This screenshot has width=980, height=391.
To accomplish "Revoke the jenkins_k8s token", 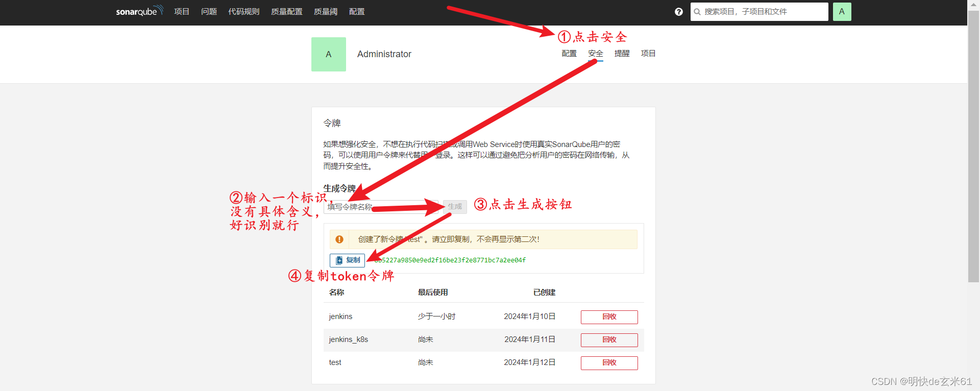I will click(x=609, y=340).
